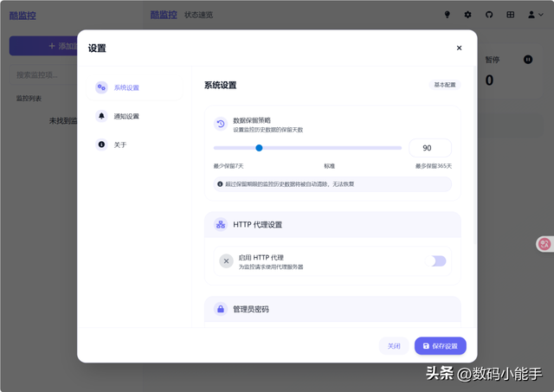Click the monitor search field (搜索监控项)
Image resolution: width=554 pixels, height=392 pixels.
[44, 75]
